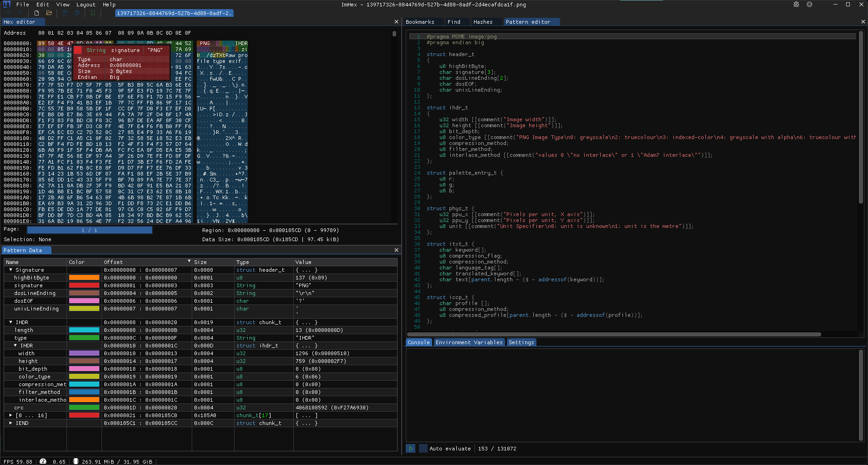Expand the chunk_t[17] array entry

10,415
